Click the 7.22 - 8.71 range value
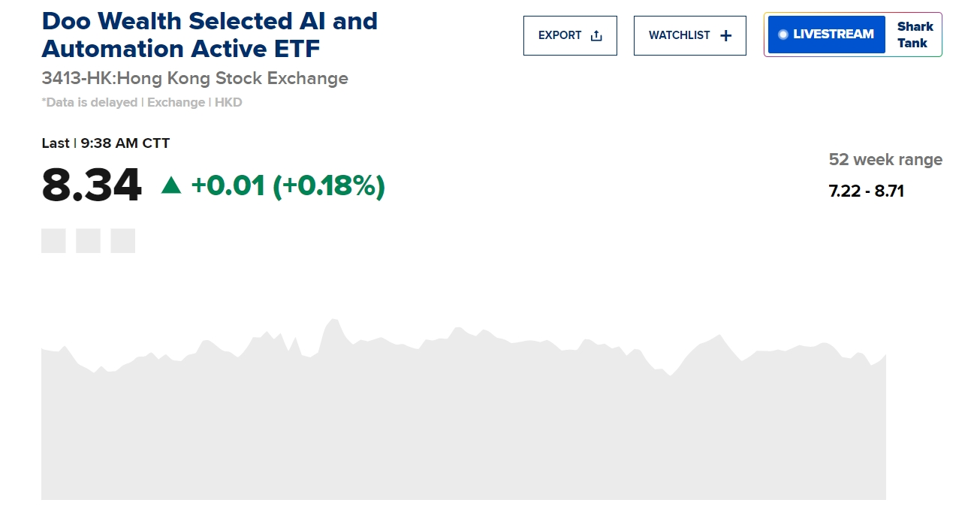The image size is (980, 521). coord(866,191)
